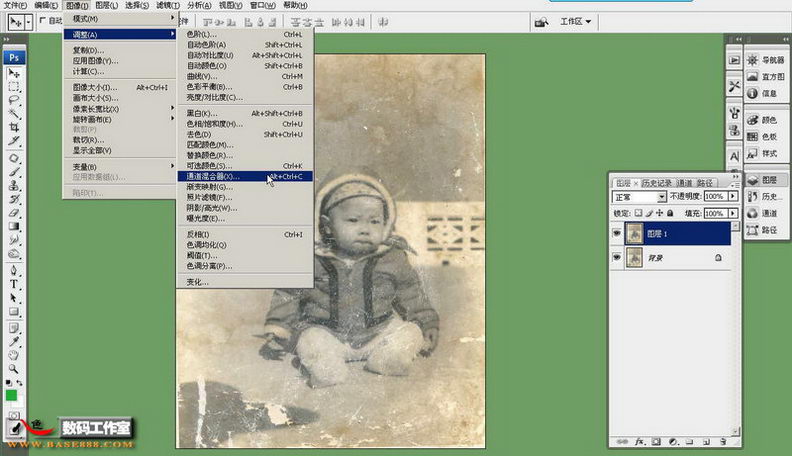Click 图像大小(I)... entry

pyautogui.click(x=119, y=87)
